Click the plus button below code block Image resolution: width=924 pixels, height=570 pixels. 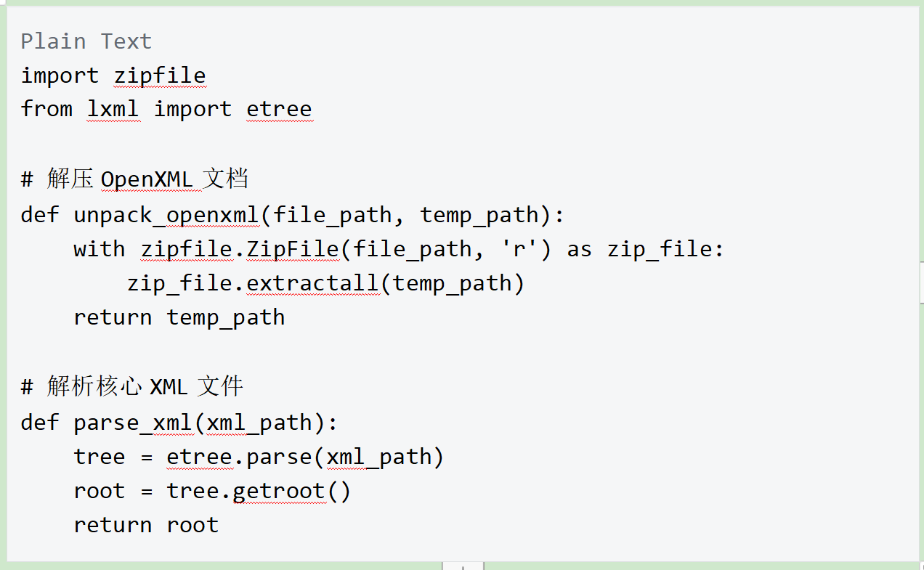(x=463, y=566)
